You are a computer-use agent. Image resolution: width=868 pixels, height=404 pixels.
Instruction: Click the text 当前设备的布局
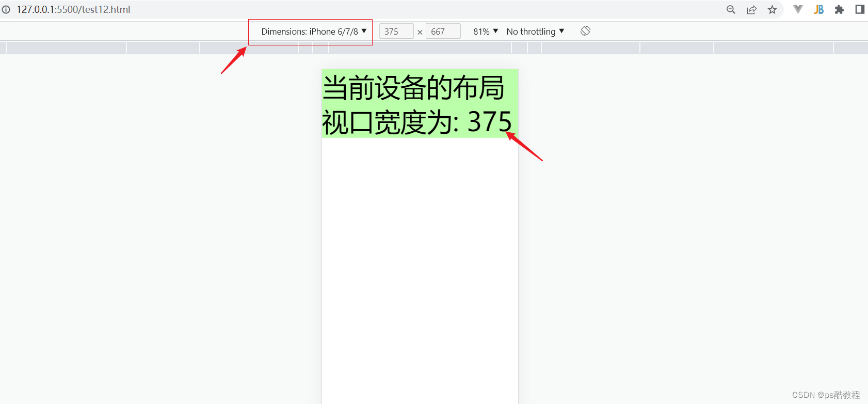(413, 87)
